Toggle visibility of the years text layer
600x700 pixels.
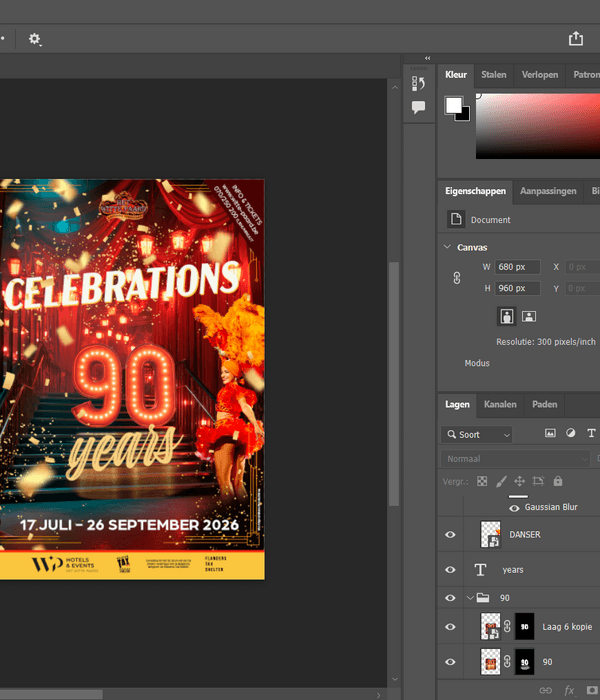pos(450,569)
